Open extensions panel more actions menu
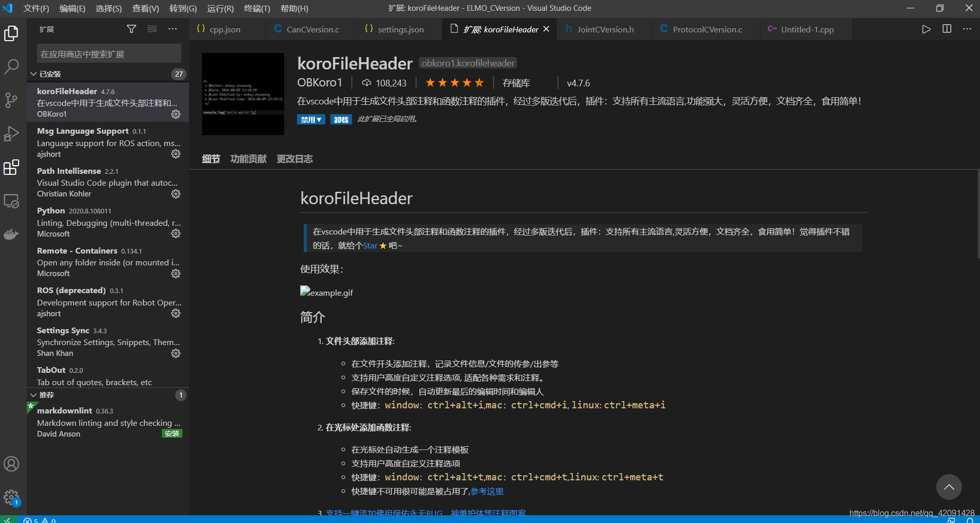This screenshot has height=523, width=980. [x=173, y=29]
